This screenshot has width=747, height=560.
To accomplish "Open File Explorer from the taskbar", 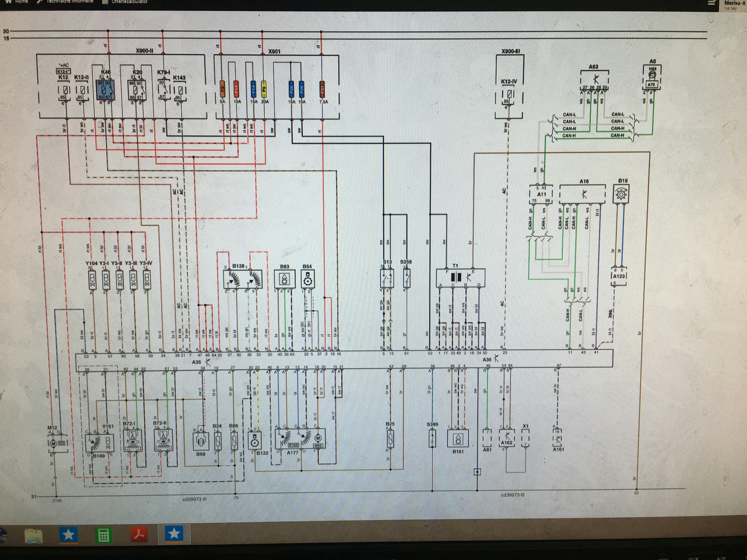I will pyautogui.click(x=34, y=536).
